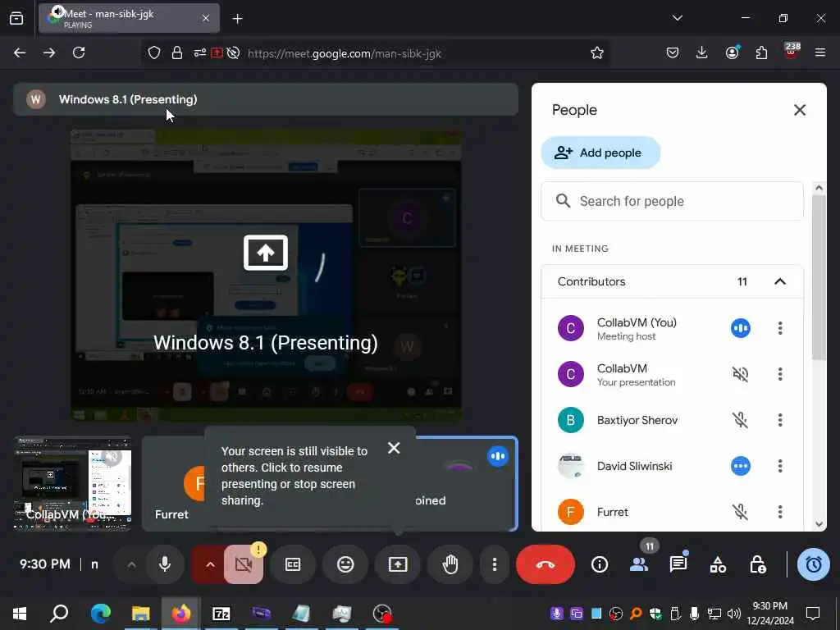Open more actions for CollabVM (You)

(780, 328)
